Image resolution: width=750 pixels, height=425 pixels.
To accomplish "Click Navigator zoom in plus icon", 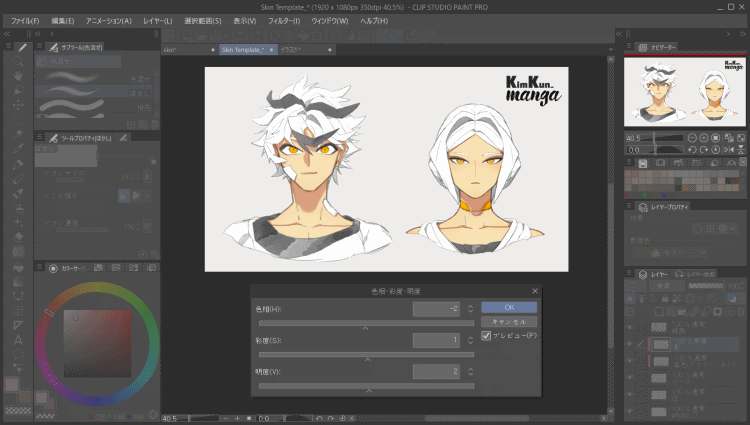I will click(704, 138).
